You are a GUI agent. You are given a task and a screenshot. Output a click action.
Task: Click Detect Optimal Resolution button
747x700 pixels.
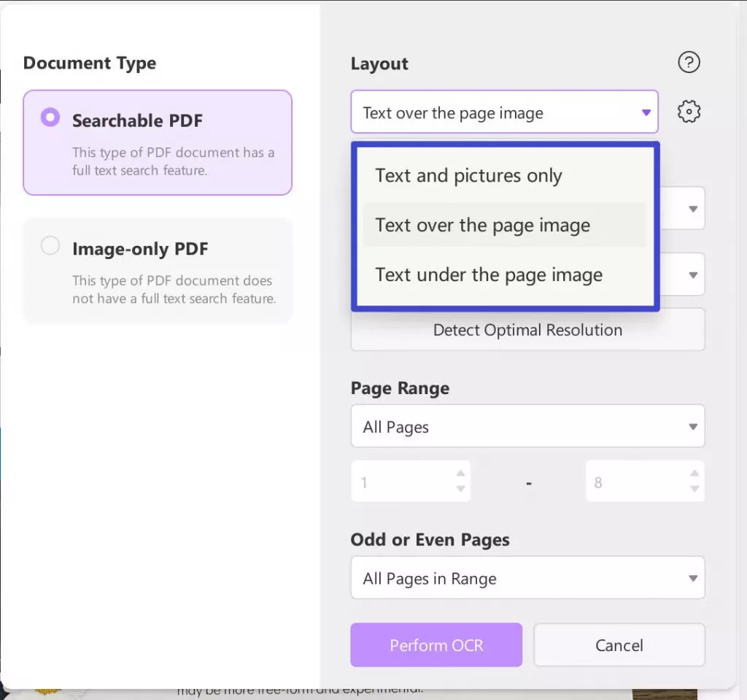coord(527,330)
